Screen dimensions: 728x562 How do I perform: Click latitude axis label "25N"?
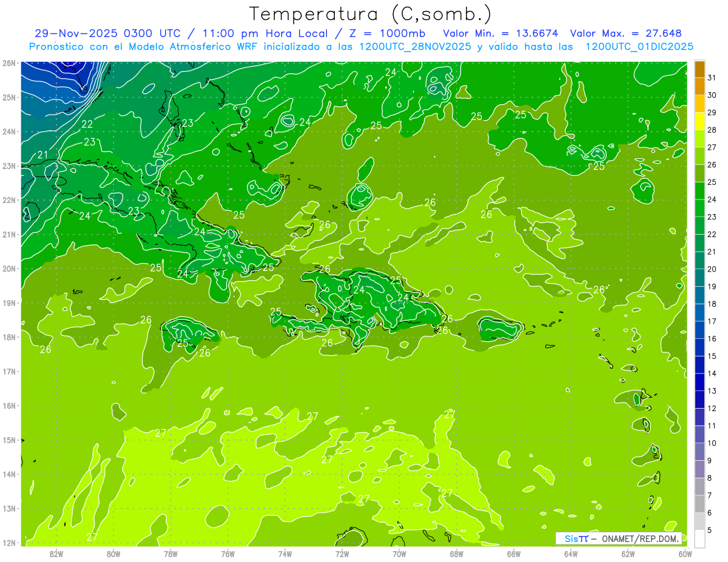pos(8,98)
